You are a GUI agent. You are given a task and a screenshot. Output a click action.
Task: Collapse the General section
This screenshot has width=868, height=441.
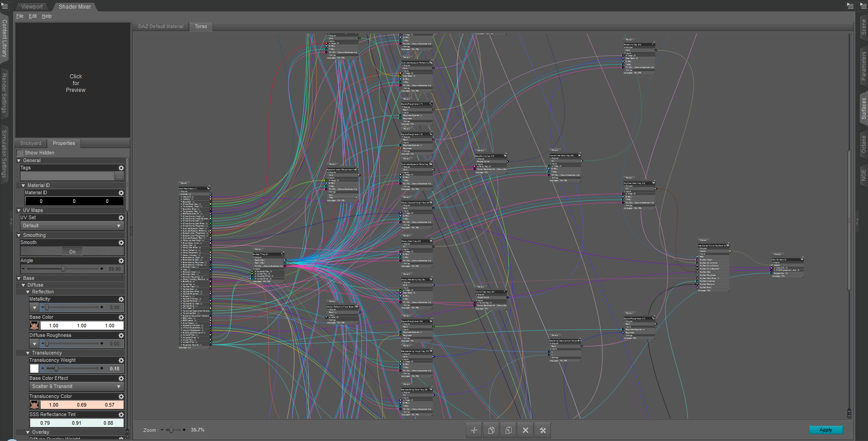point(19,161)
